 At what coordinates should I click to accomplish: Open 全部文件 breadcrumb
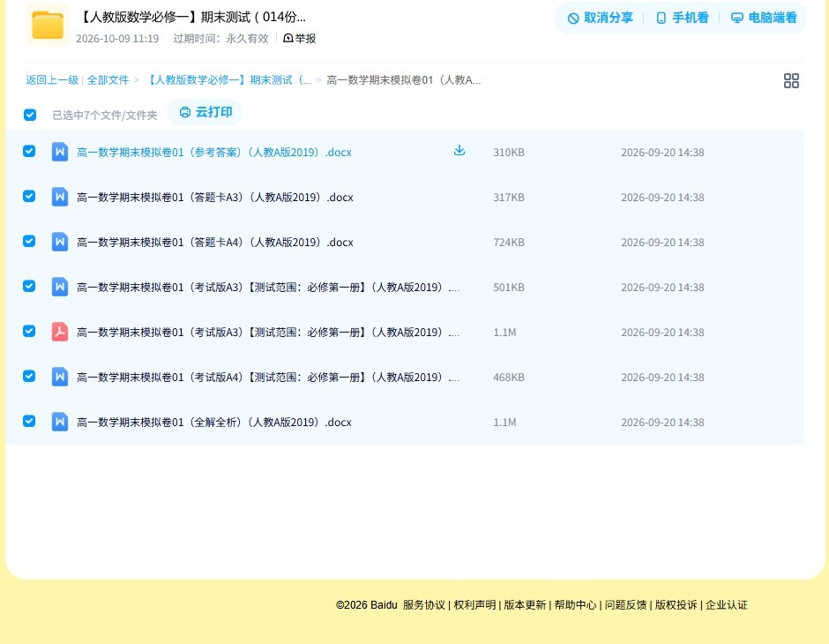[108, 80]
